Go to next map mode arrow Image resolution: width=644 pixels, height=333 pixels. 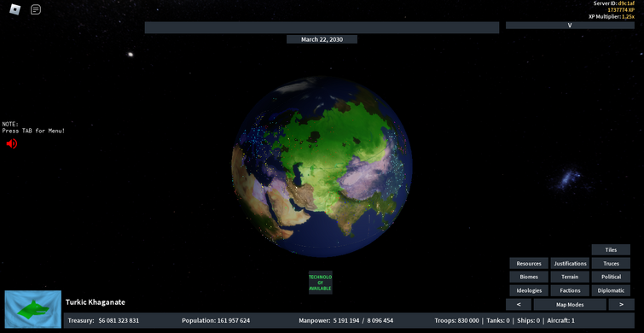click(x=621, y=305)
